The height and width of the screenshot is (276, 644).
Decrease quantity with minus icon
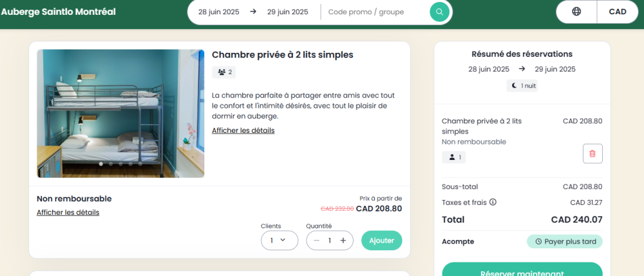[316, 241]
